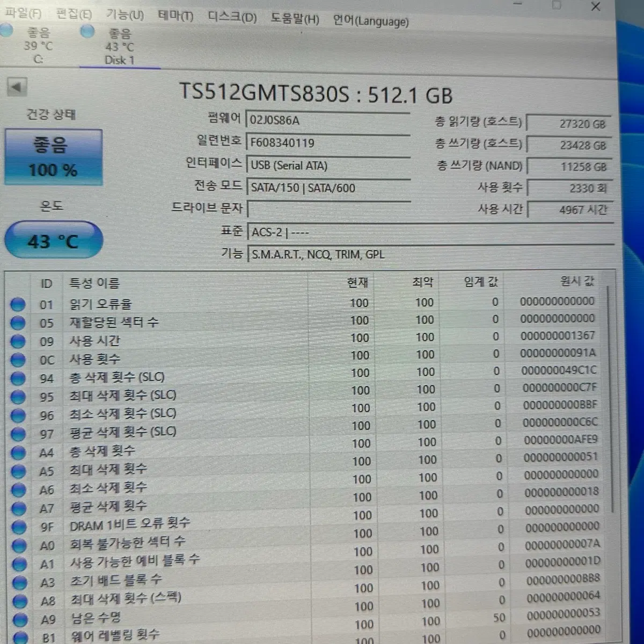Click status icon for A6 최소 삭제 횟수
This screenshot has width=644, height=644.
[x=18, y=490]
